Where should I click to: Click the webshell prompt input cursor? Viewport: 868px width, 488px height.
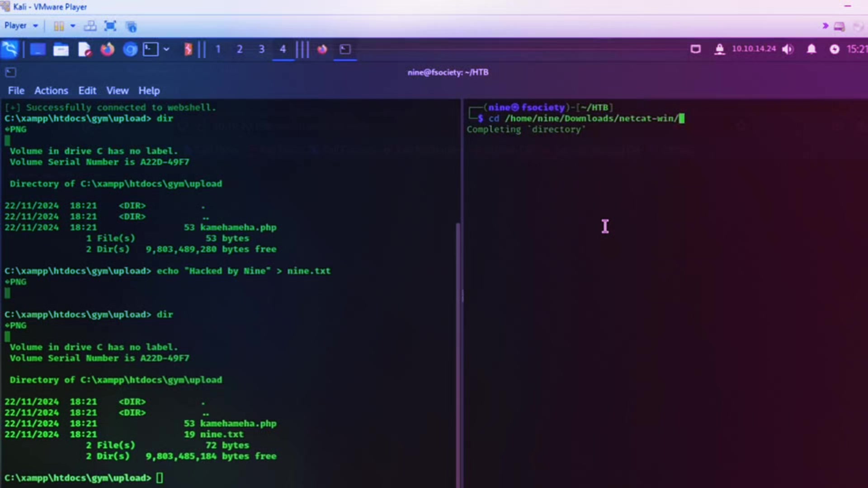tap(160, 478)
